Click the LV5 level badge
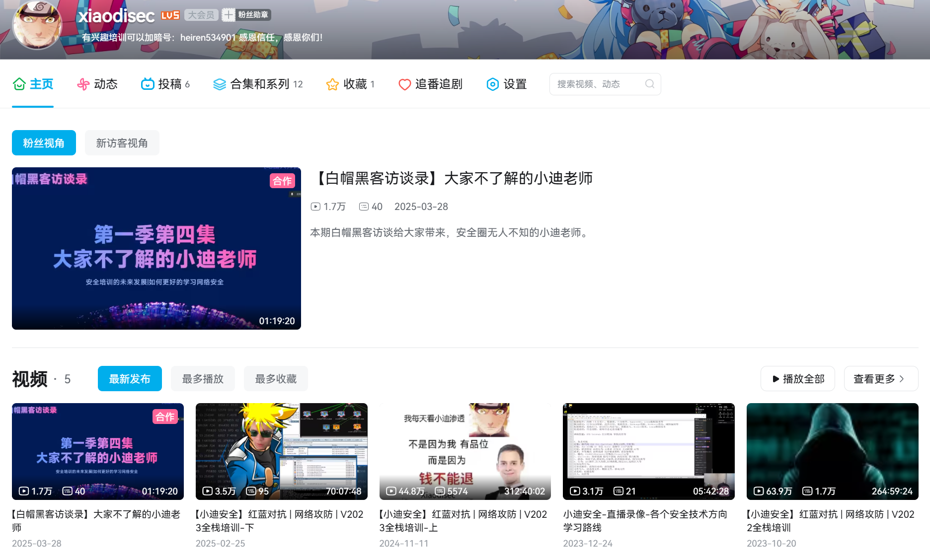The width and height of the screenshot is (930, 560). click(170, 15)
